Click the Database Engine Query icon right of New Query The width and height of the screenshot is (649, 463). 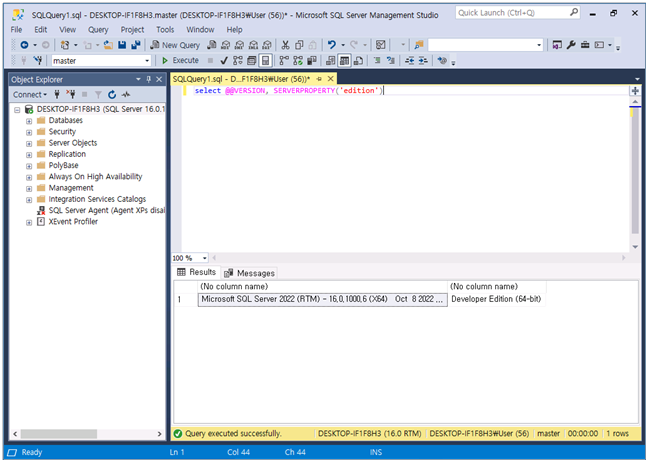point(212,45)
